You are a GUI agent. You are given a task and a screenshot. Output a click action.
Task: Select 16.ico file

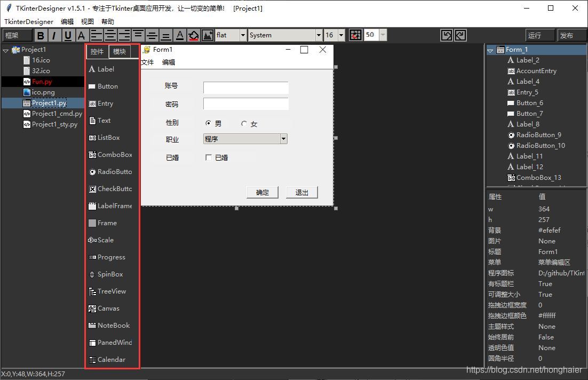41,60
